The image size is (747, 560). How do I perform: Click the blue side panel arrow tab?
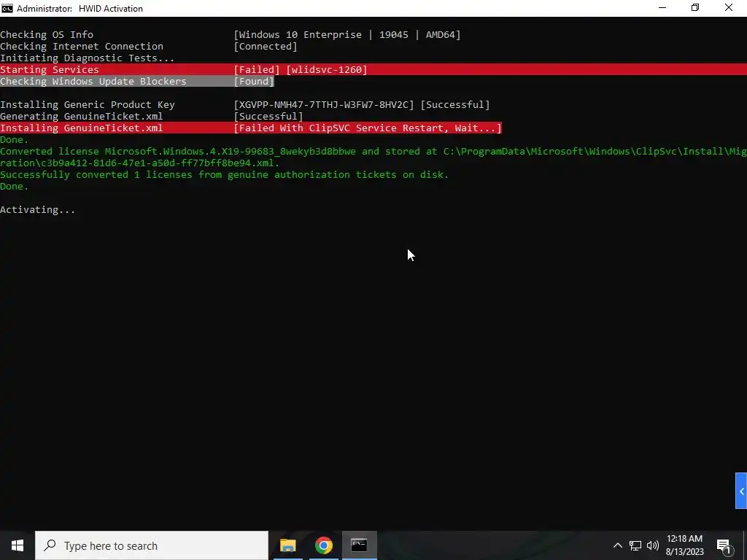[741, 491]
